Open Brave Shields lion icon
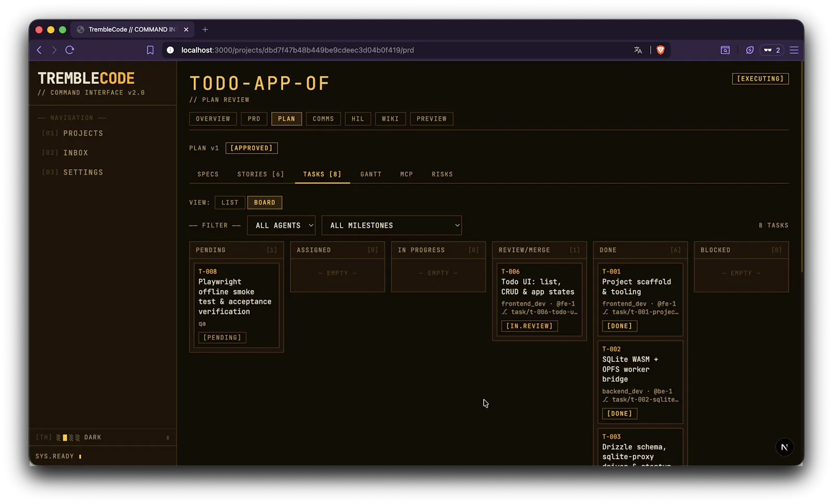This screenshot has width=833, height=504. (661, 50)
